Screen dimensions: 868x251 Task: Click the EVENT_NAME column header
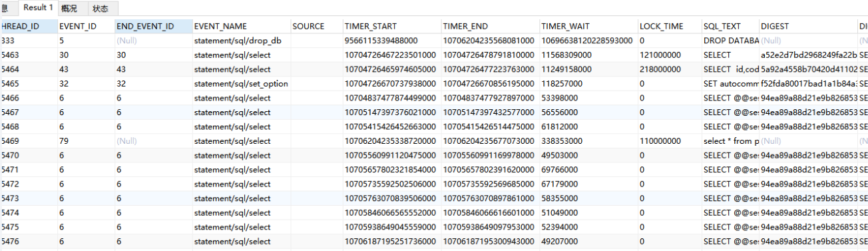coord(240,26)
